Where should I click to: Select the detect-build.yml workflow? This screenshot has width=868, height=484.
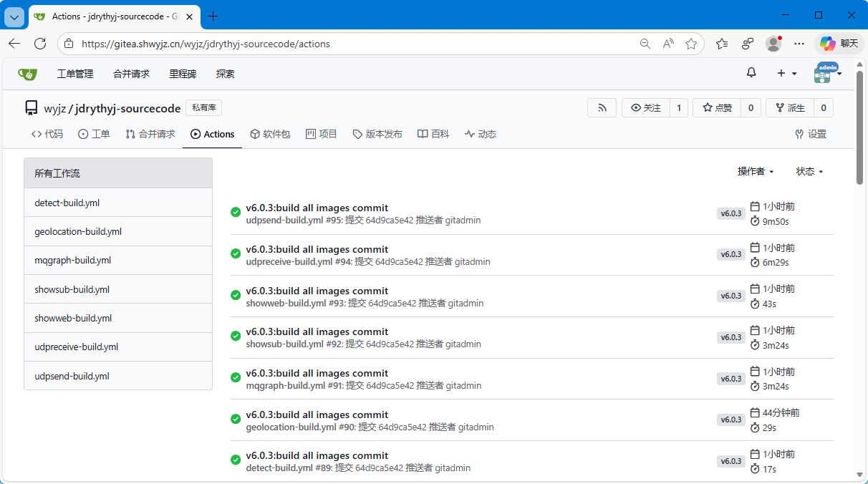coord(67,203)
